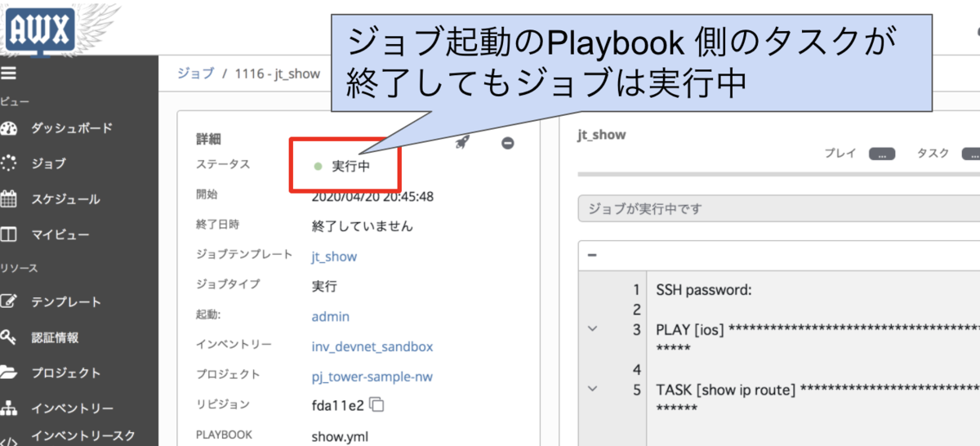Screen dimensions: 980x446
Task: Open スケジュール via its calendar icon
Action: tap(9, 199)
